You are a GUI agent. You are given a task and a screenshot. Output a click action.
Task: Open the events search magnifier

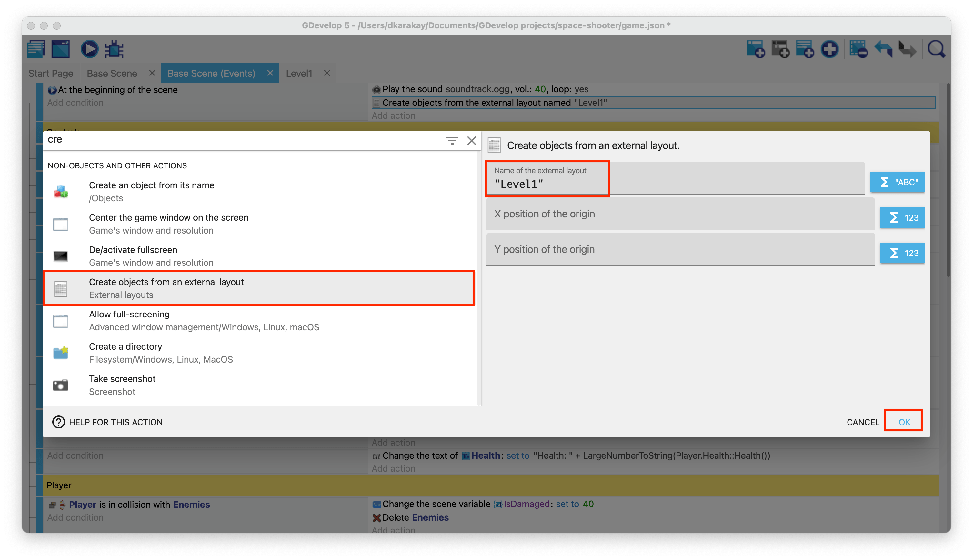pyautogui.click(x=936, y=49)
